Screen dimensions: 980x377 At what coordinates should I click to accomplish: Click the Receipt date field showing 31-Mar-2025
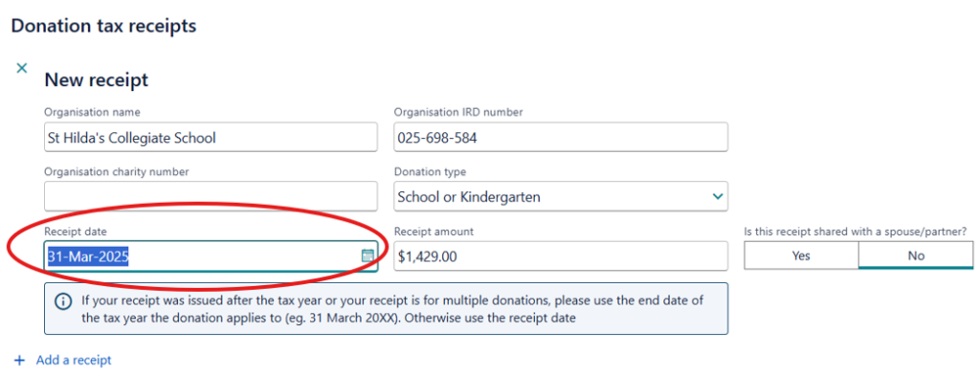pyautogui.click(x=211, y=256)
